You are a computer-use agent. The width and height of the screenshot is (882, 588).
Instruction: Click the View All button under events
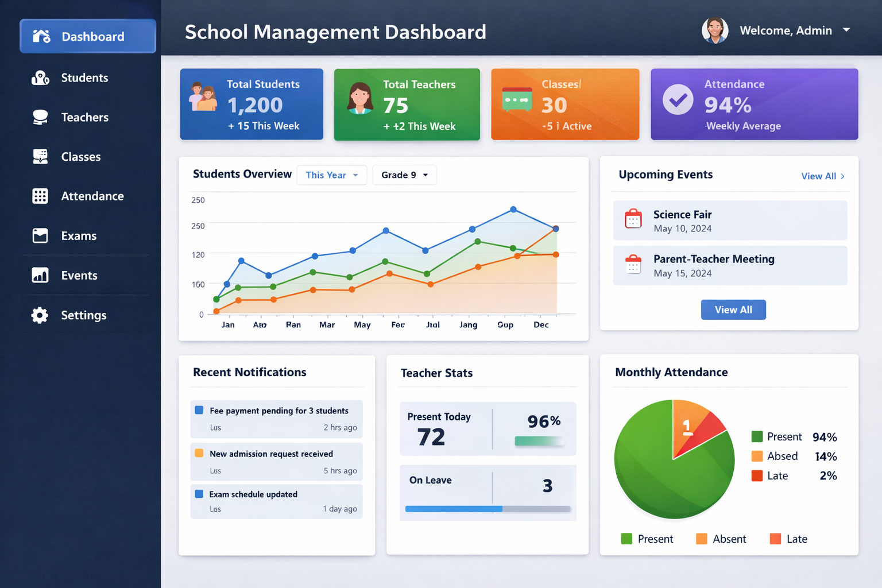coord(733,310)
